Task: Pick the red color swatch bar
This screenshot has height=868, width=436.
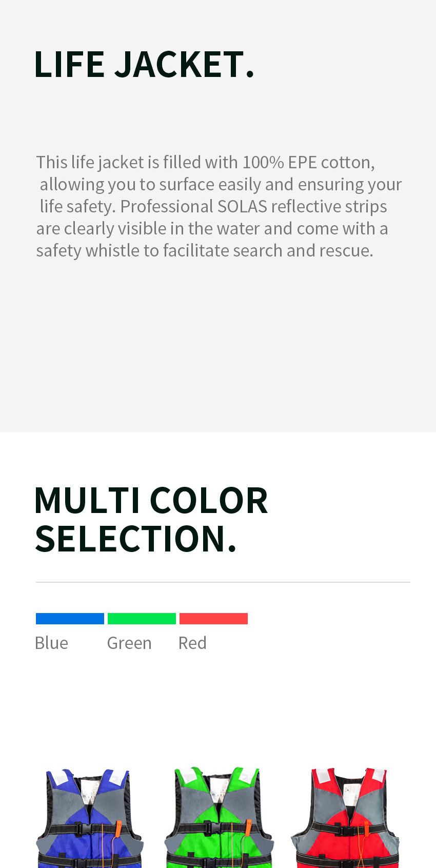Action: pos(213,619)
